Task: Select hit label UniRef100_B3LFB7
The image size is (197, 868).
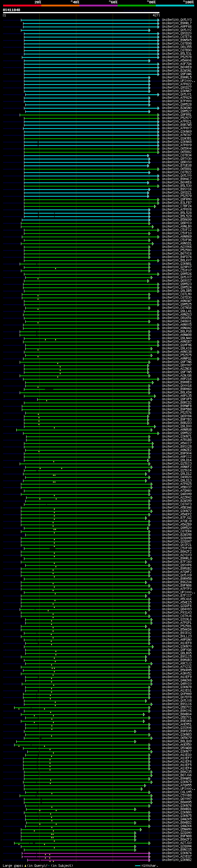Action: point(177,203)
